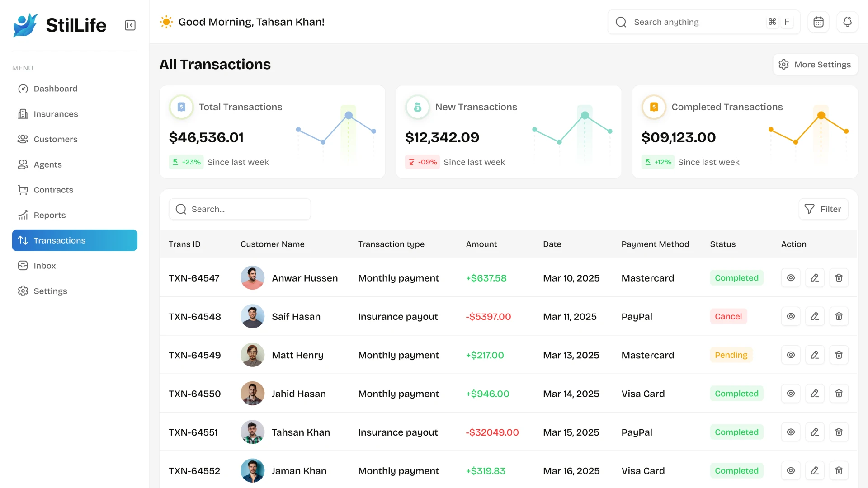868x488 pixels.
Task: View the Reports page
Action: [x=49, y=215]
